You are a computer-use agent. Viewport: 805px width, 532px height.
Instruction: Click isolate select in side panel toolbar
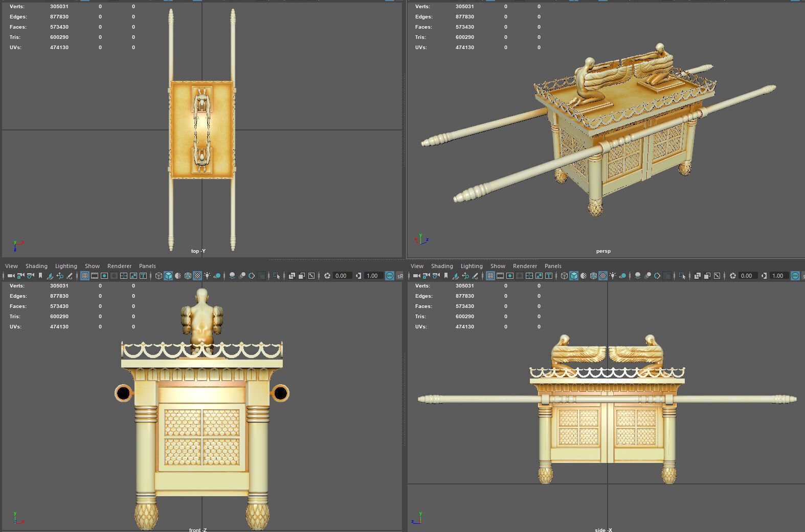(682, 276)
